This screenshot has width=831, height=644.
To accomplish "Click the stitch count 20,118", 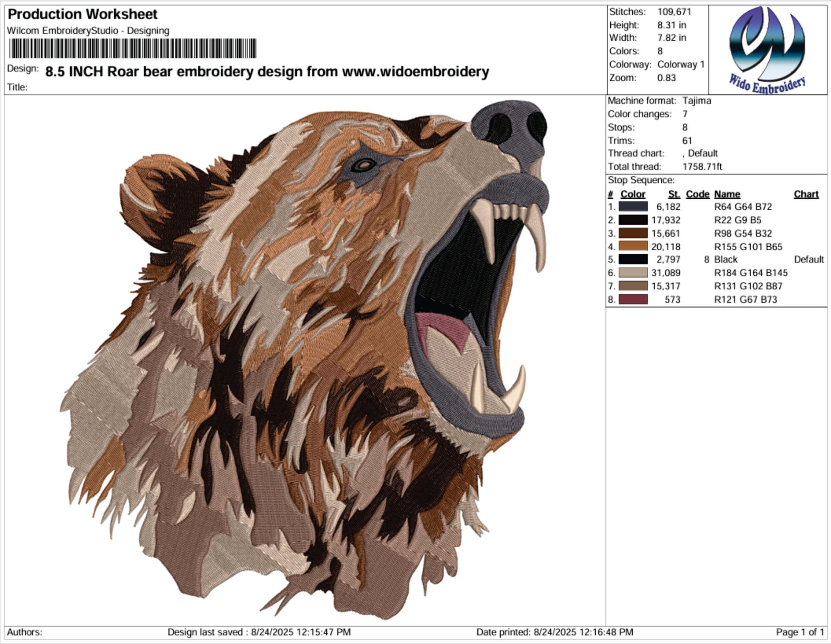I will click(665, 247).
